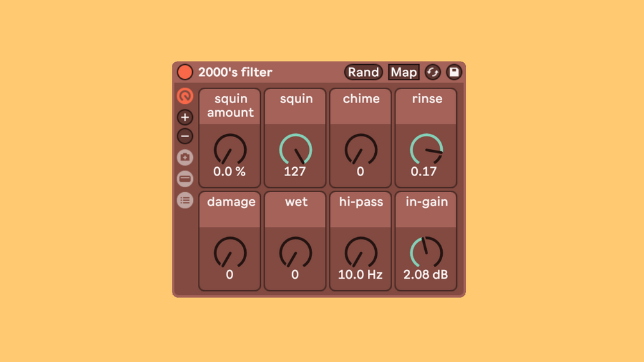Select the chime macro label
This screenshot has width=644, height=362.
pos(361,99)
